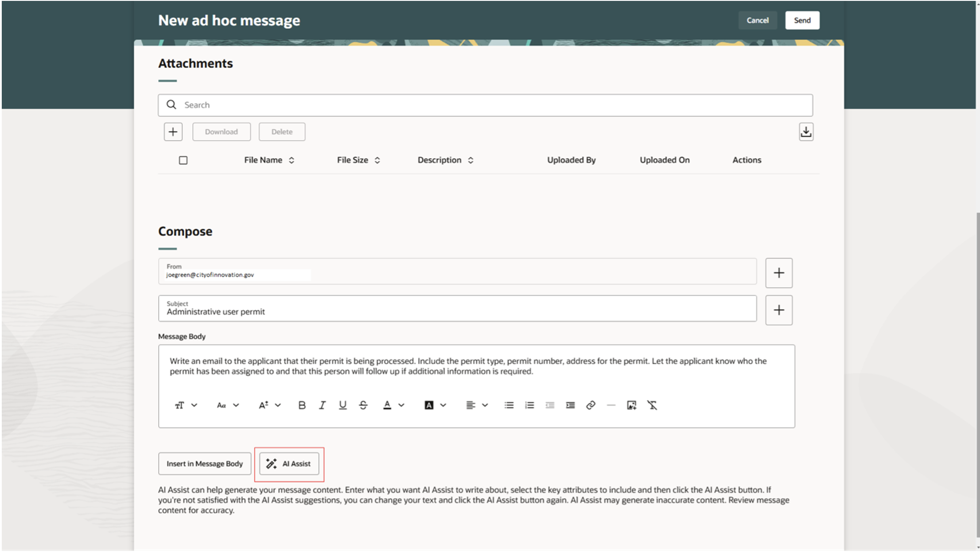Click Insert in Message Body
This screenshot has height=552, width=980.
(204, 463)
